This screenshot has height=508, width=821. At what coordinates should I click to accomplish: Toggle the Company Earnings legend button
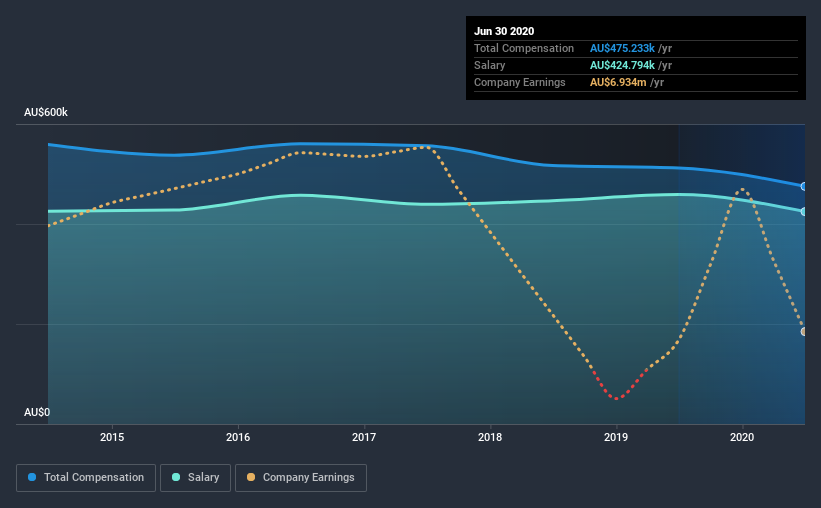pos(301,478)
